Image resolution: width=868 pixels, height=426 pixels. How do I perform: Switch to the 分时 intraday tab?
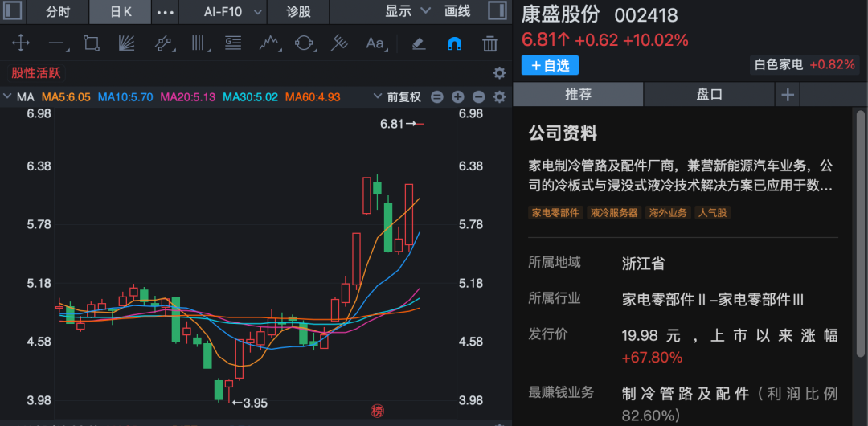(58, 12)
